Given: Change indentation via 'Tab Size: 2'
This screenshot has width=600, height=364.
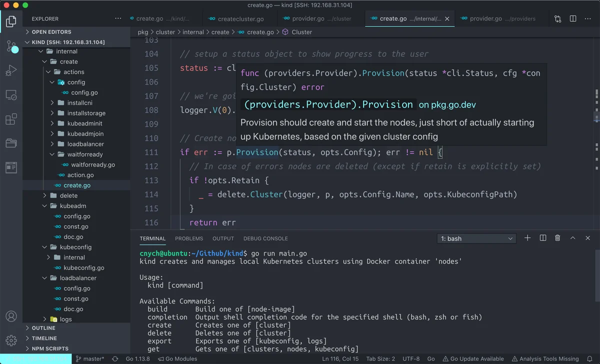Looking at the screenshot, I should coord(380,358).
